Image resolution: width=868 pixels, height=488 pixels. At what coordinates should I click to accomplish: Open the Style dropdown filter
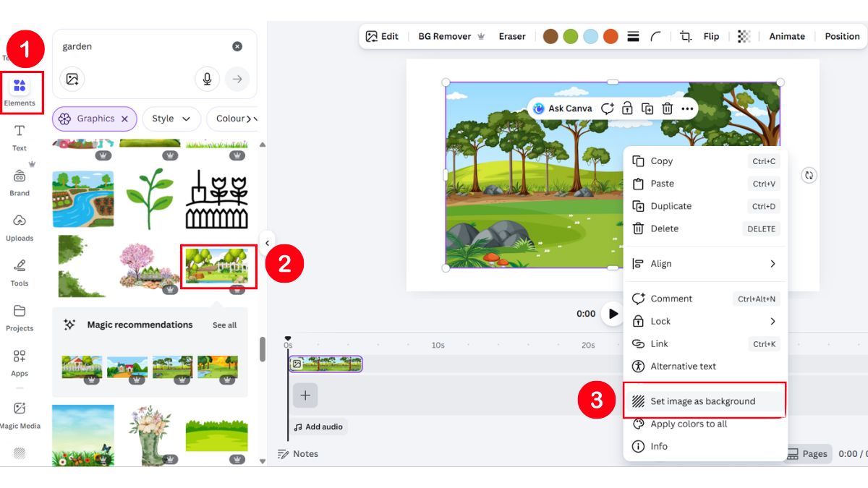coord(171,119)
